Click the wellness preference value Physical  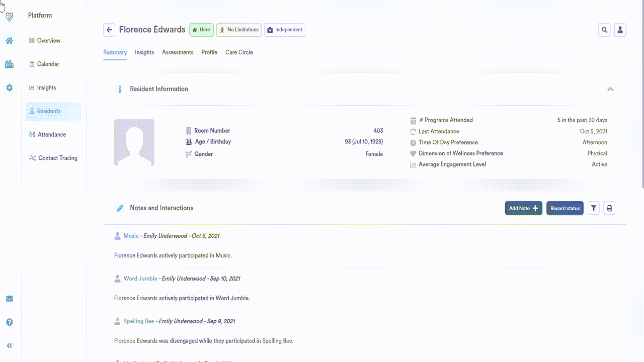[597, 153]
